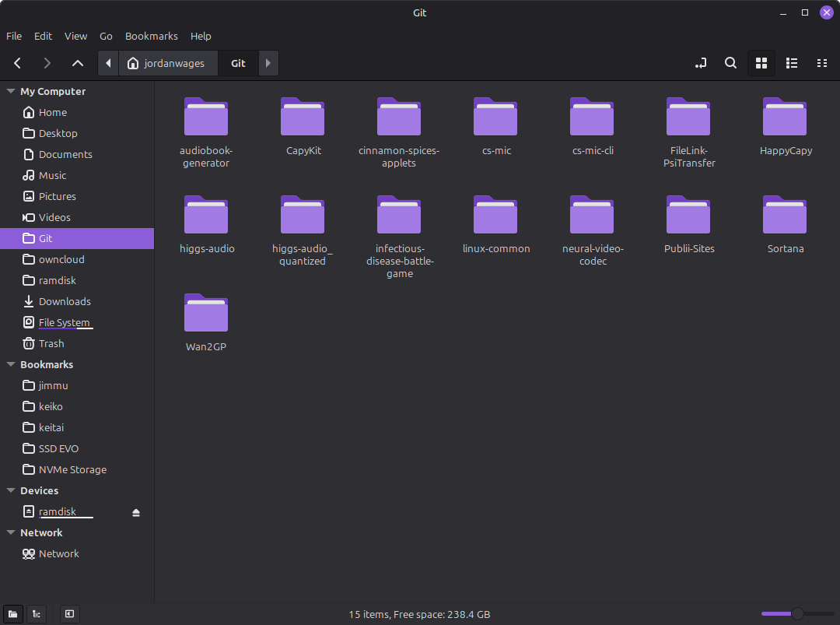This screenshot has height=625, width=840.
Task: Toggle location entry mode icon
Action: pyautogui.click(x=701, y=63)
